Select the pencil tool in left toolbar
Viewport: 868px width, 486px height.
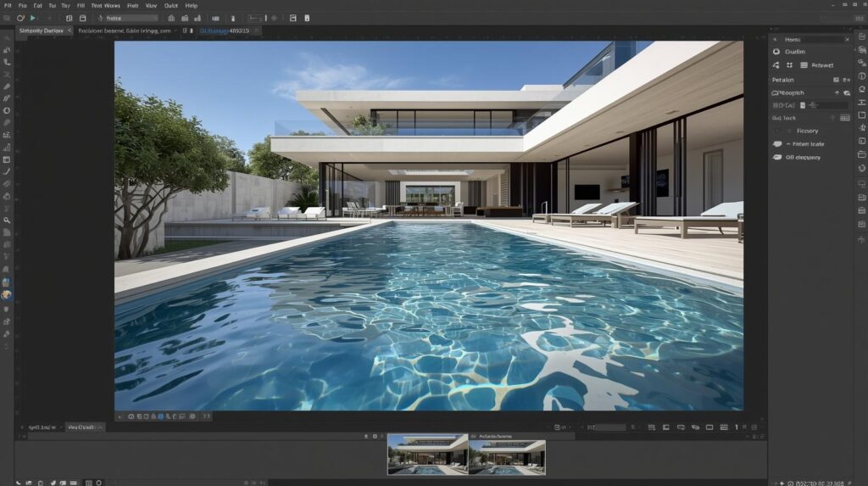click(x=7, y=87)
